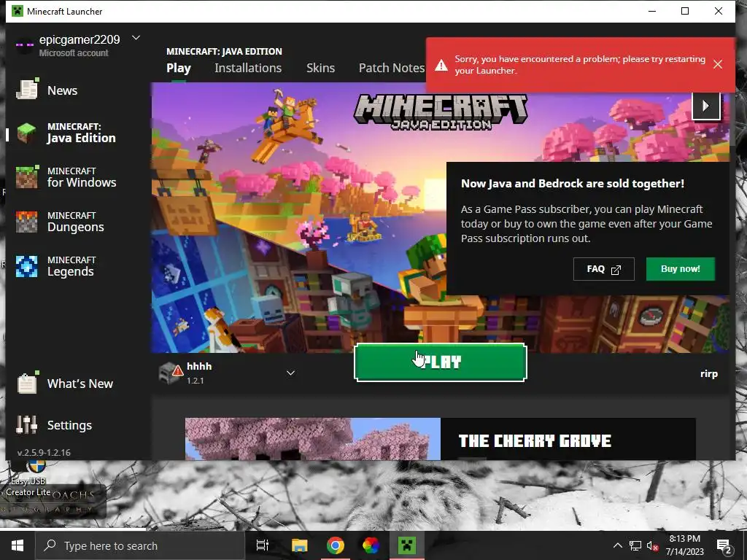
Task: Switch to the Play tab
Action: click(x=178, y=68)
